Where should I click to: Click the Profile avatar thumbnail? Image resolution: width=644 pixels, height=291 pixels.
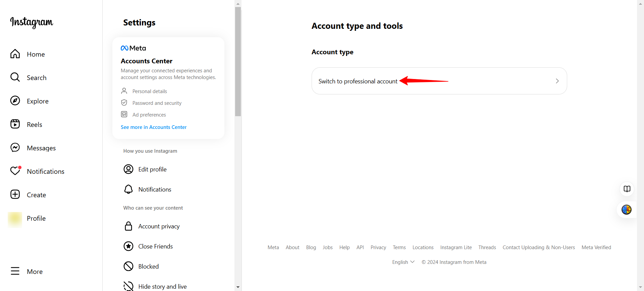(15, 219)
